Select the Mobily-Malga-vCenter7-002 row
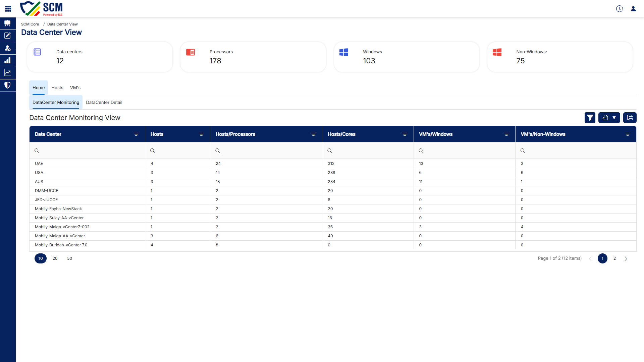644x362 pixels. pyautogui.click(x=333, y=227)
